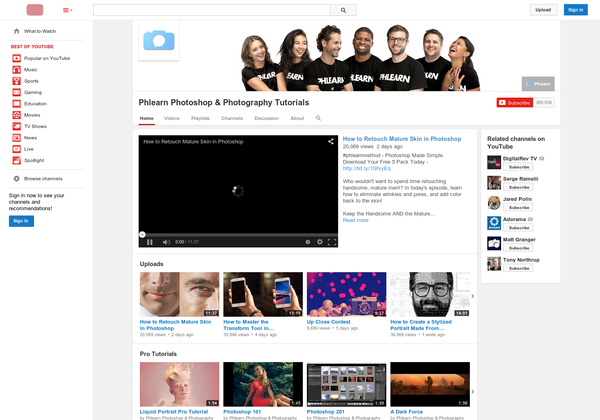Open the guide menu dropdown next to logo
This screenshot has height=420, width=600.
(x=67, y=10)
